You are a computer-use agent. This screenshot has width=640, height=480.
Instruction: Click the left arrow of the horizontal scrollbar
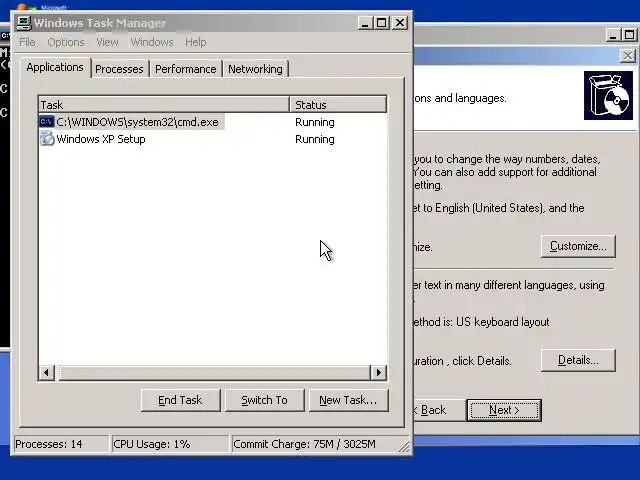(x=46, y=372)
